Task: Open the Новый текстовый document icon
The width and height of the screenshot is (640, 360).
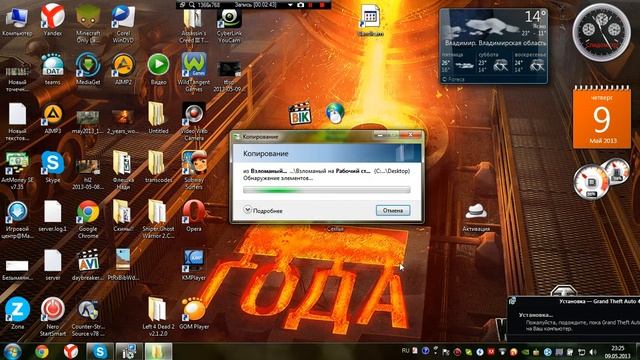Action: coord(17,114)
